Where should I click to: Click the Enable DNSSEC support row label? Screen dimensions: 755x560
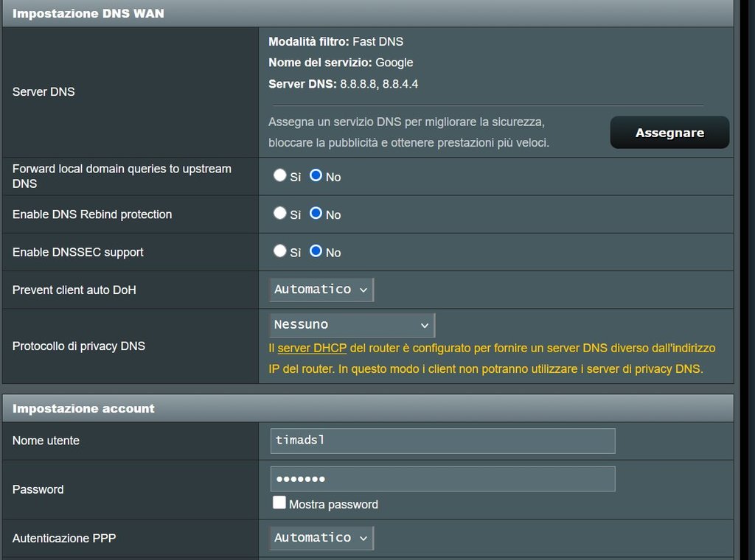click(78, 252)
